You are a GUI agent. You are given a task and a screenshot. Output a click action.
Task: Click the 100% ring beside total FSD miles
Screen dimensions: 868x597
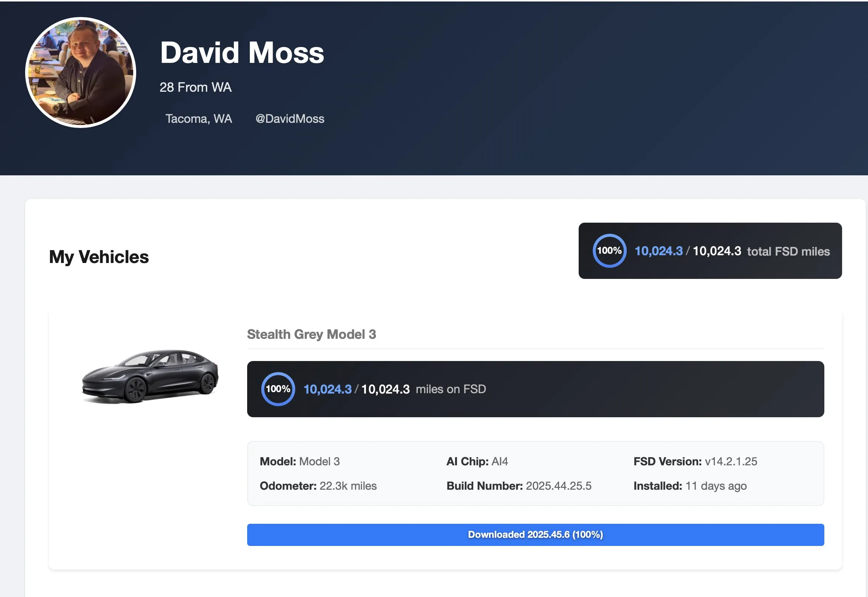609,251
